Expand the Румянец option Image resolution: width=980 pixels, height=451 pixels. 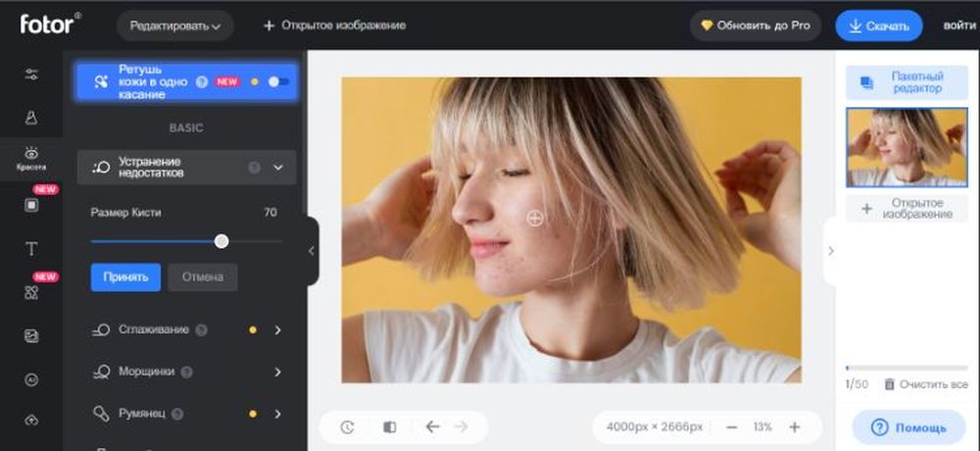[278, 414]
